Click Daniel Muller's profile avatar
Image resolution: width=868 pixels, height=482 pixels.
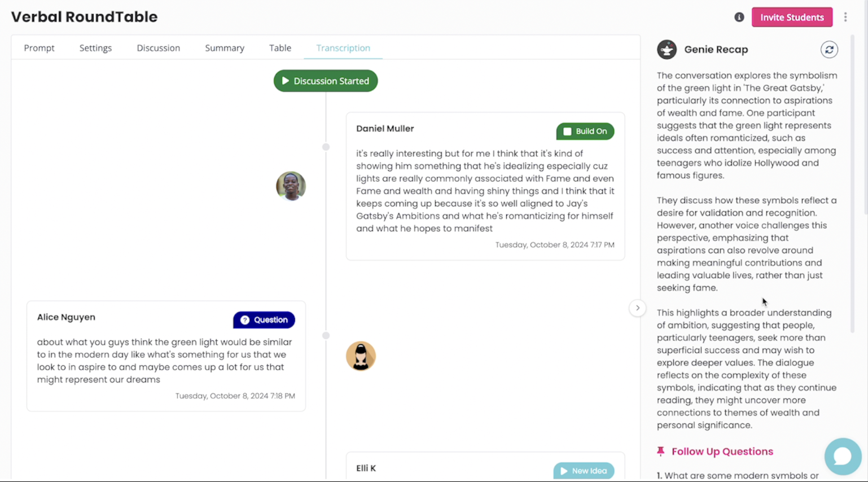291,186
